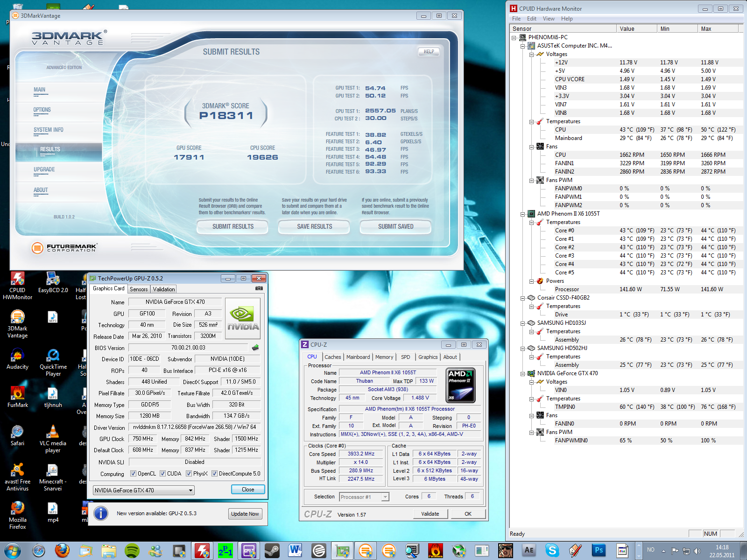The image size is (747, 560).
Task: Collapse the Fans PWM group under ASUSTeK
Action: 532,180
